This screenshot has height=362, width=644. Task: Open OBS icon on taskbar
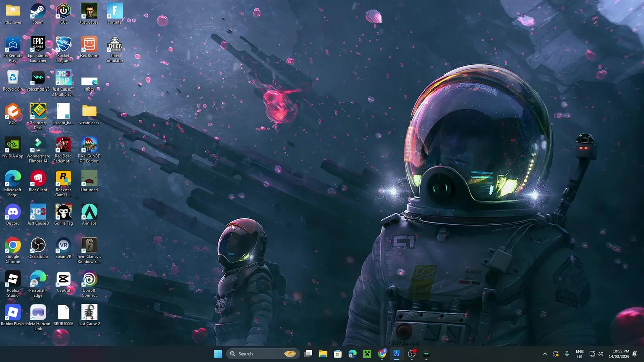pyautogui.click(x=412, y=354)
